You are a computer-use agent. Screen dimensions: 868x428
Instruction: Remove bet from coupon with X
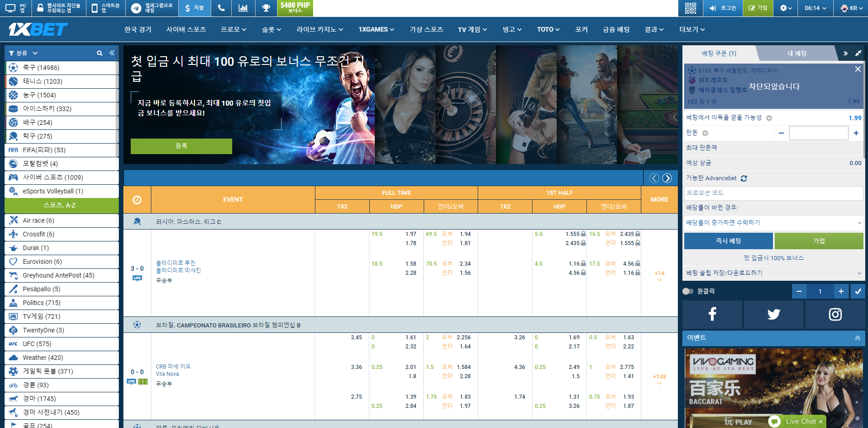click(x=858, y=69)
